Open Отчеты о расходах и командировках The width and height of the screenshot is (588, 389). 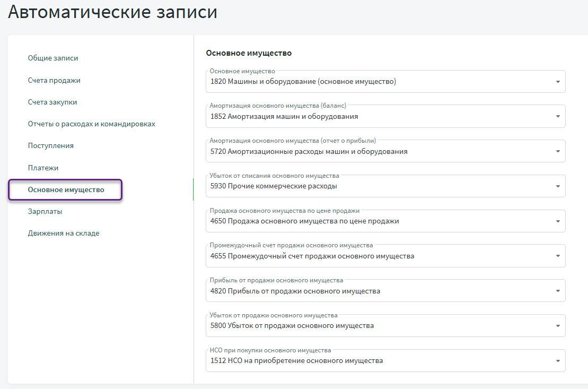click(x=91, y=124)
